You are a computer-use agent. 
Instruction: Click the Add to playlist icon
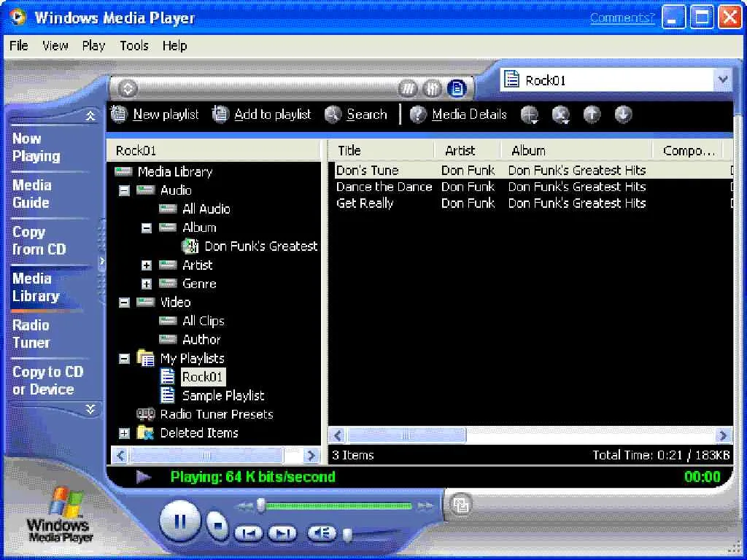[x=220, y=114]
